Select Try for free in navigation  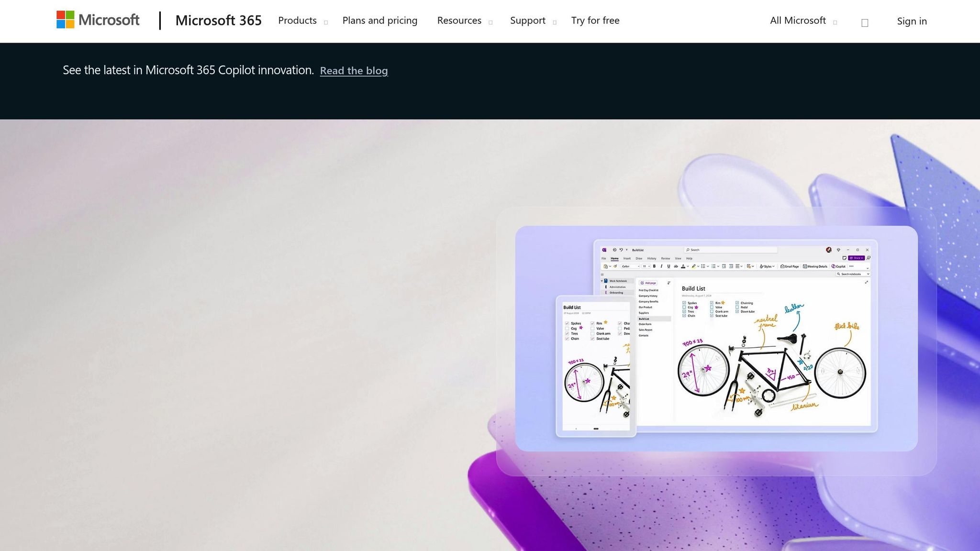tap(595, 21)
